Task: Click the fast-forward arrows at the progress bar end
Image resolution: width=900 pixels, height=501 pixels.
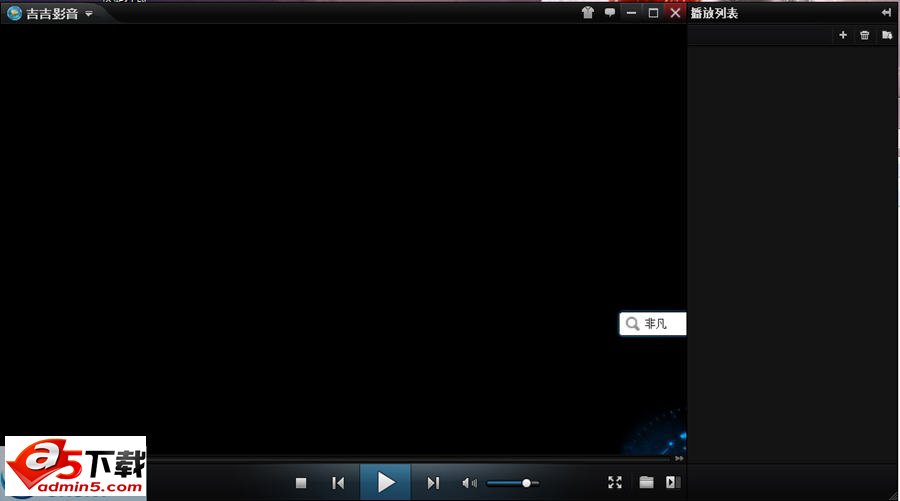Action: click(x=679, y=459)
